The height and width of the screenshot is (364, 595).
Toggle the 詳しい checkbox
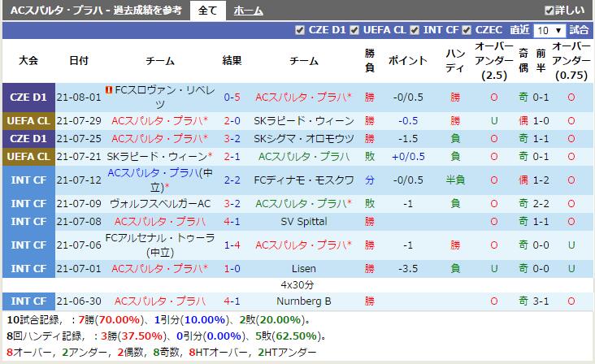click(x=549, y=11)
